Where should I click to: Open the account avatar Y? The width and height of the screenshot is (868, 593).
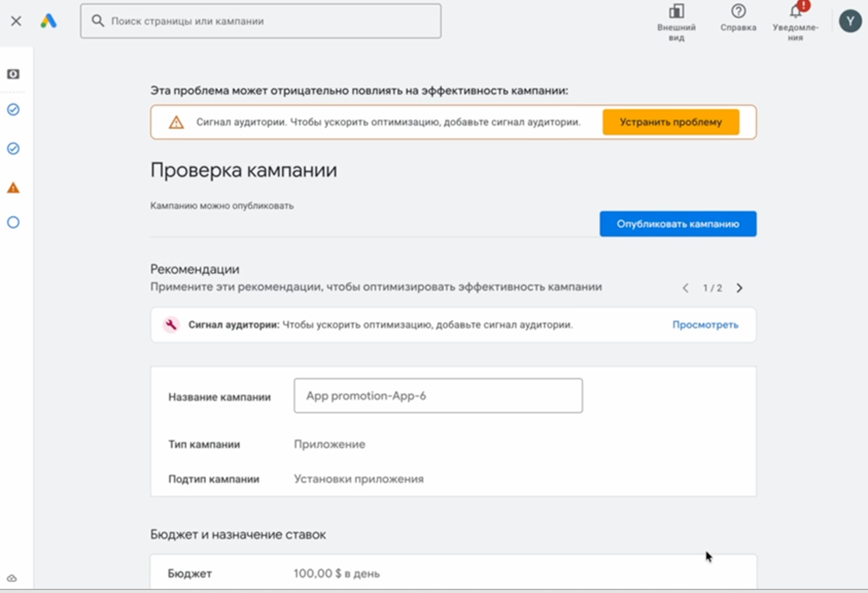click(850, 22)
